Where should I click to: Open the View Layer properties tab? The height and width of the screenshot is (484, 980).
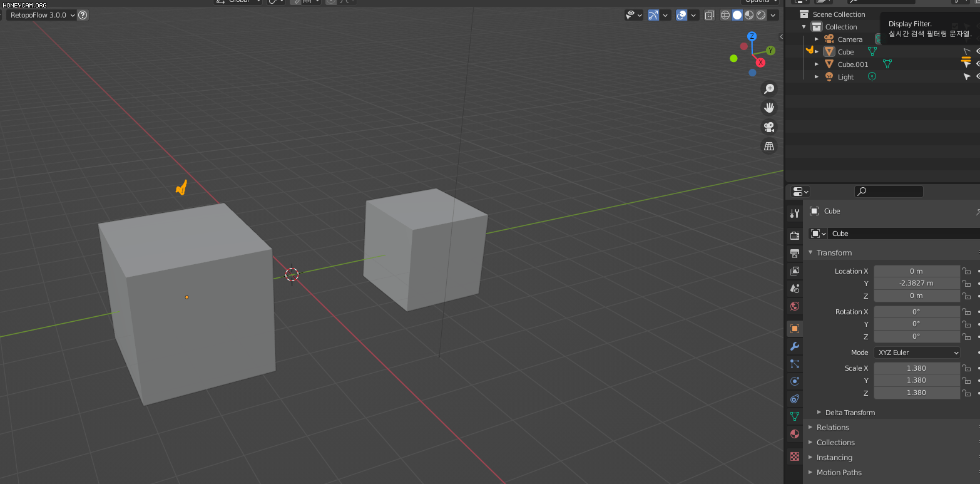[795, 270]
